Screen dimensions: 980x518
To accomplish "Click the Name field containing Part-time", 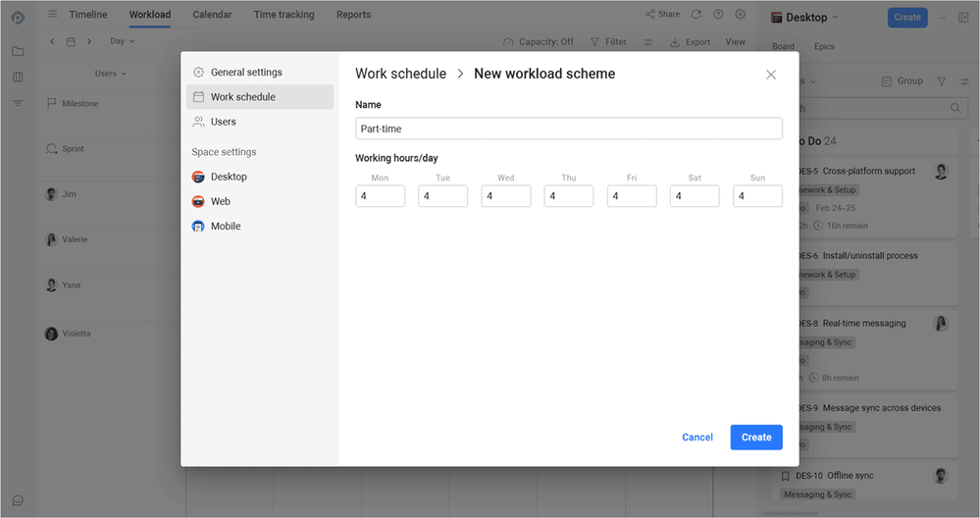I will click(x=569, y=129).
